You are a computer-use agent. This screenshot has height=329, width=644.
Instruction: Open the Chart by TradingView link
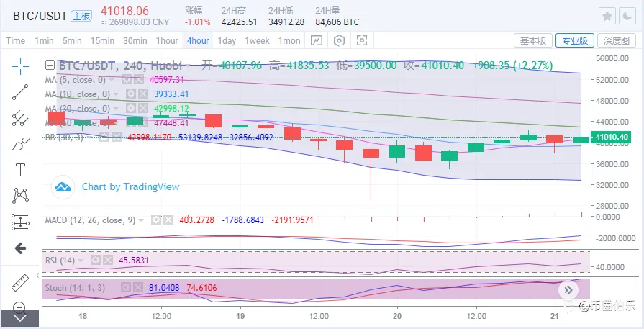(131, 186)
